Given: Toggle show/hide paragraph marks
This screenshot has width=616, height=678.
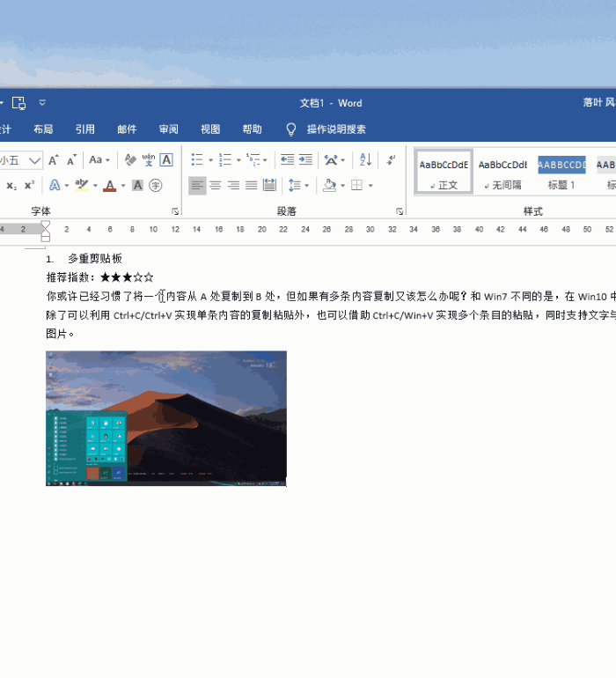Looking at the screenshot, I should pyautogui.click(x=391, y=160).
